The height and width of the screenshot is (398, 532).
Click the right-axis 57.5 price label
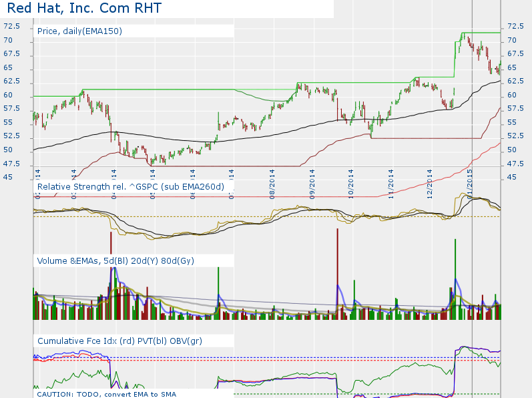[515, 109]
